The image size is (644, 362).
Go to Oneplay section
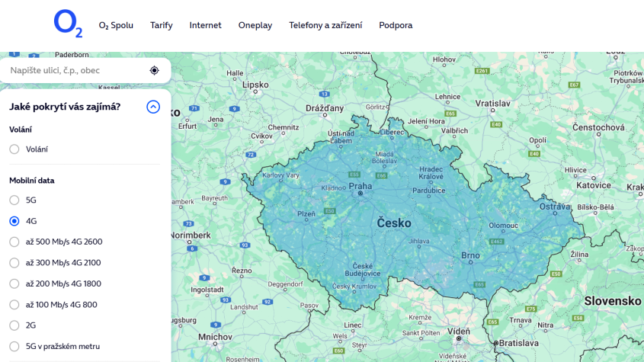coord(255,25)
